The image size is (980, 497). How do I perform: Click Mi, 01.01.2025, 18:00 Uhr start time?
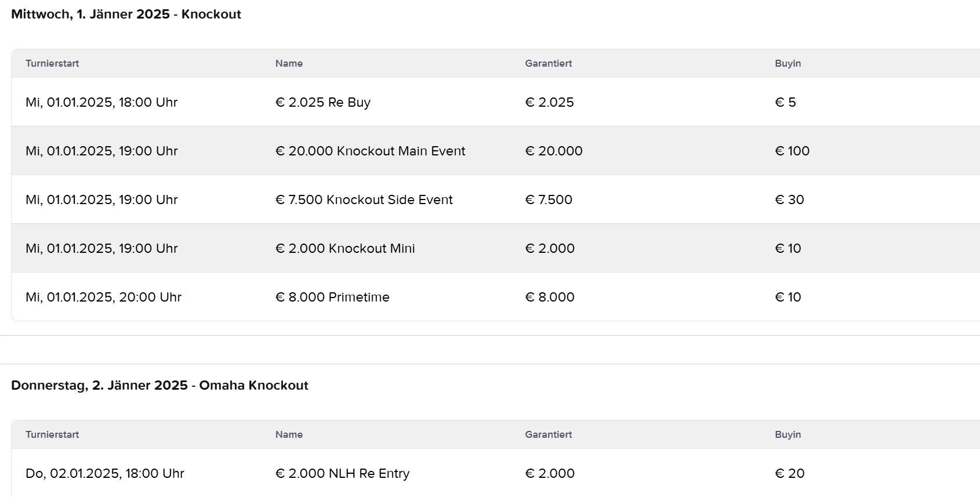pos(101,102)
